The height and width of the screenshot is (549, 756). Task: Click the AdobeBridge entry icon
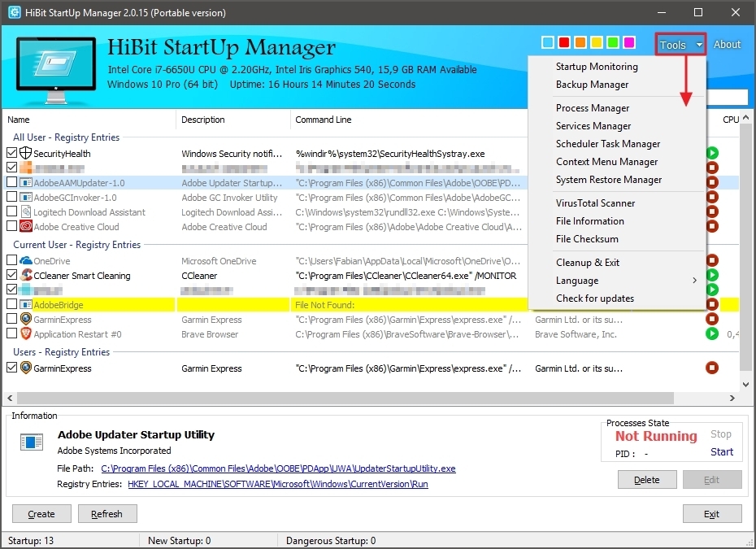(25, 304)
